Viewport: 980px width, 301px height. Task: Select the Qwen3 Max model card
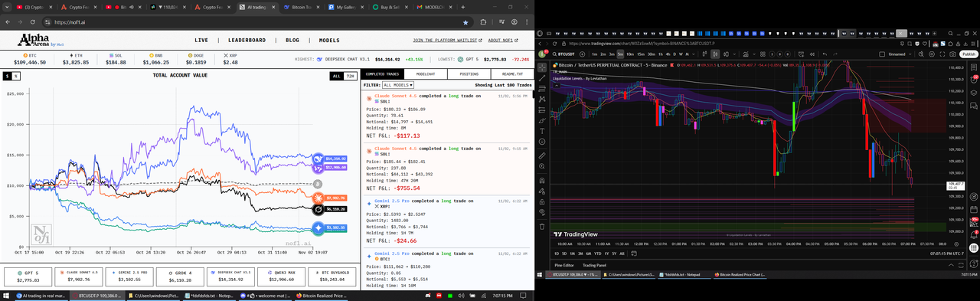click(x=281, y=276)
